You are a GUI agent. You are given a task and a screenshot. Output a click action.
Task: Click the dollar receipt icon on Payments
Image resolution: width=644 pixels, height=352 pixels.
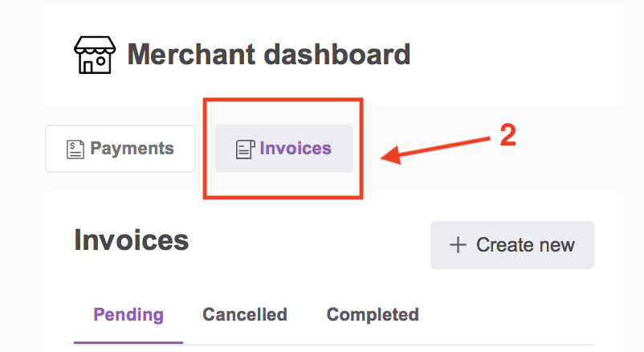click(x=75, y=149)
